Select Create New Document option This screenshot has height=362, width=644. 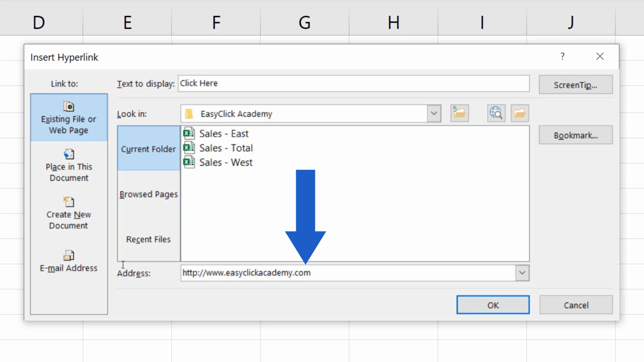coord(69,214)
